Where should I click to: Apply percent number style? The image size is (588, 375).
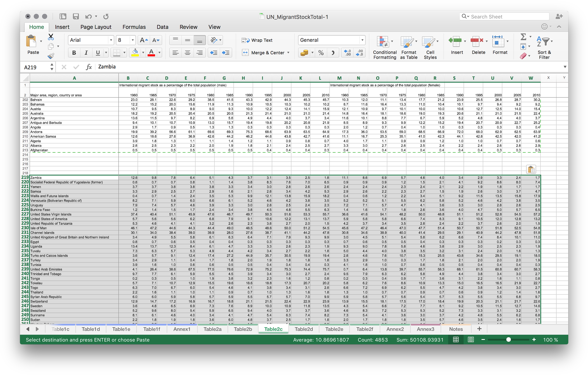click(x=321, y=53)
